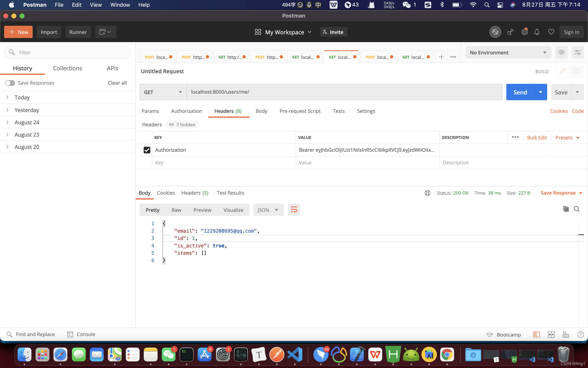Click the sidebar Filter search field

point(68,52)
